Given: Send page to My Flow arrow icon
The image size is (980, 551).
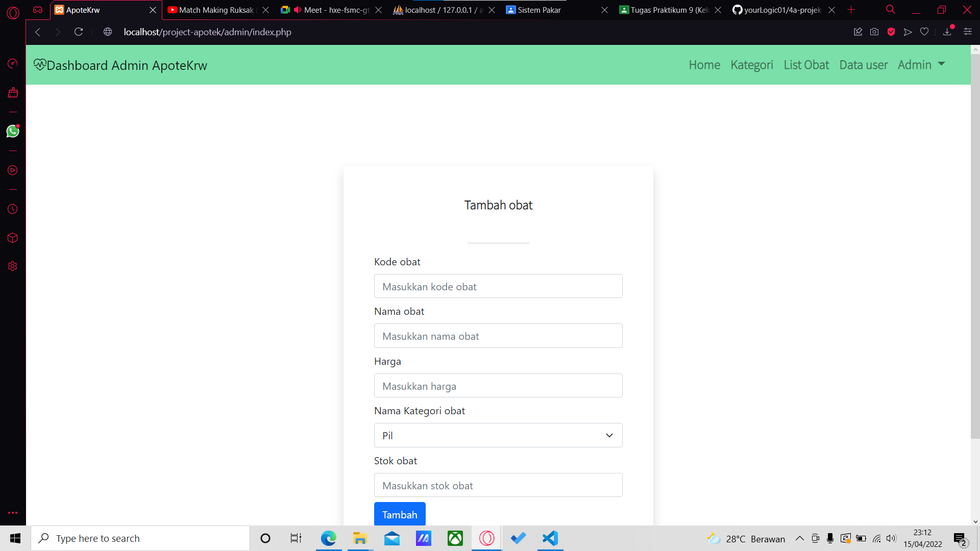Looking at the screenshot, I should coord(908,32).
